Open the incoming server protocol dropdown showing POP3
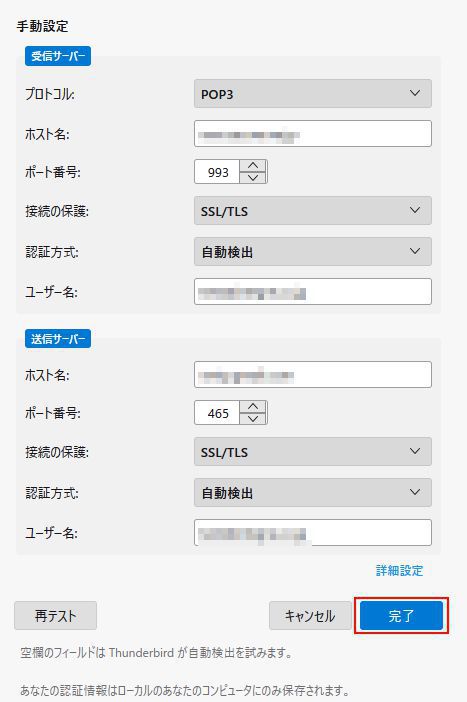 313,94
